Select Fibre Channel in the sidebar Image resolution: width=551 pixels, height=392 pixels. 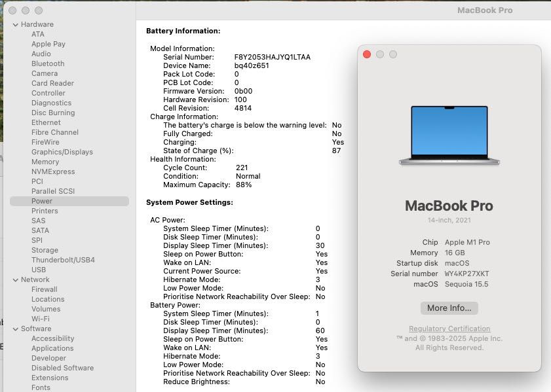[55, 132]
